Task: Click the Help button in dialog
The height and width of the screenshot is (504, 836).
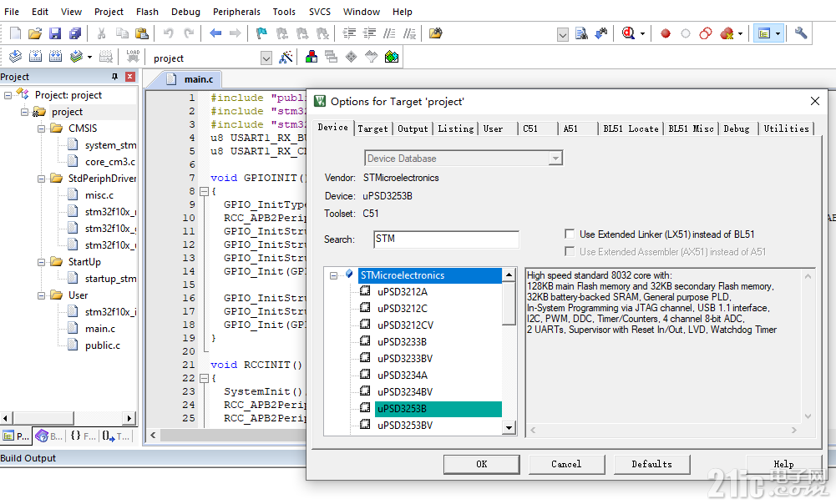Action: [783, 464]
